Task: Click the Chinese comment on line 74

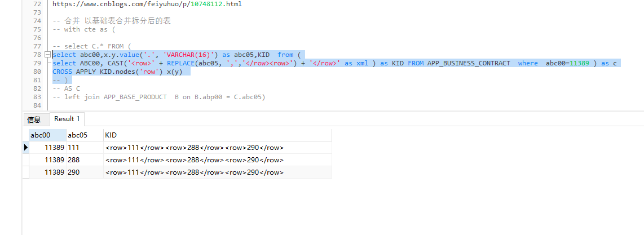Action: click(x=112, y=21)
